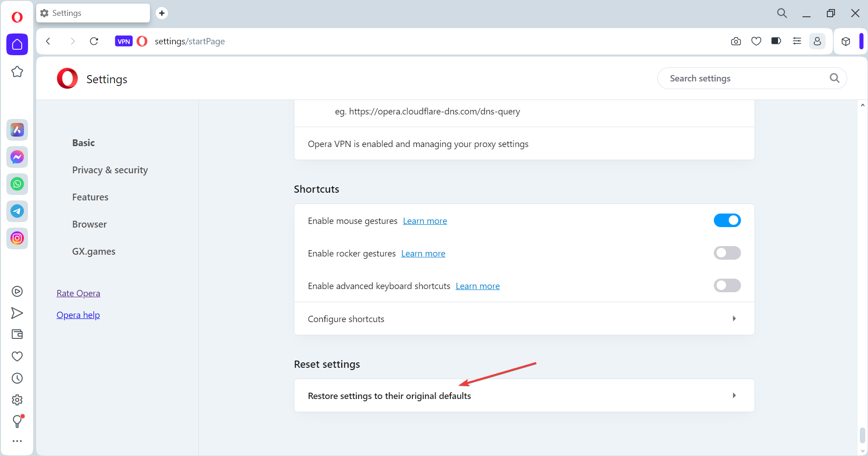868x456 pixels.
Task: Disable the mouse gestures toggle
Action: click(727, 220)
